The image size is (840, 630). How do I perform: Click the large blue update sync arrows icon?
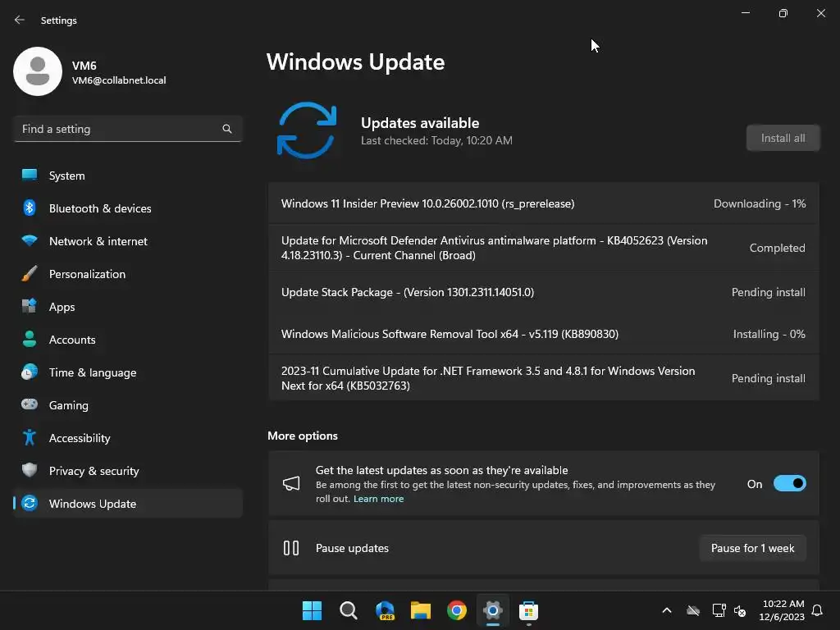pyautogui.click(x=307, y=130)
